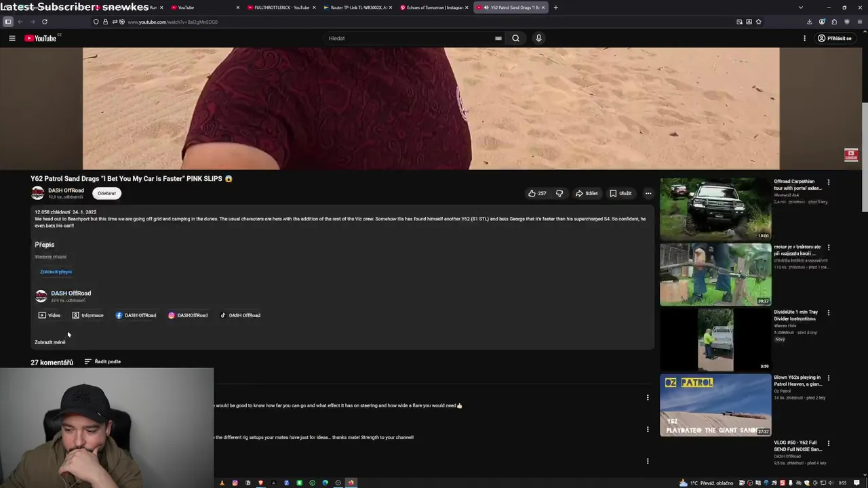Go to the YouTube home logo
This screenshot has width=868, height=488.
pos(41,38)
